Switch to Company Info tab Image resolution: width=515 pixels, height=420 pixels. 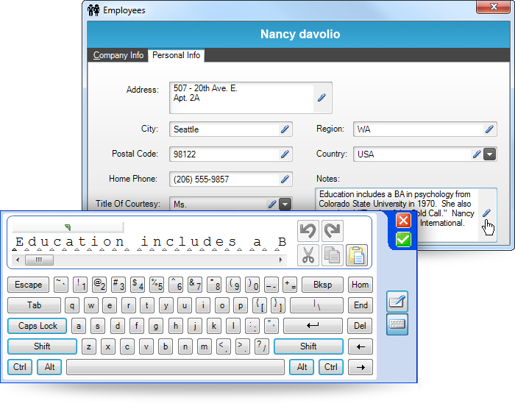point(118,55)
